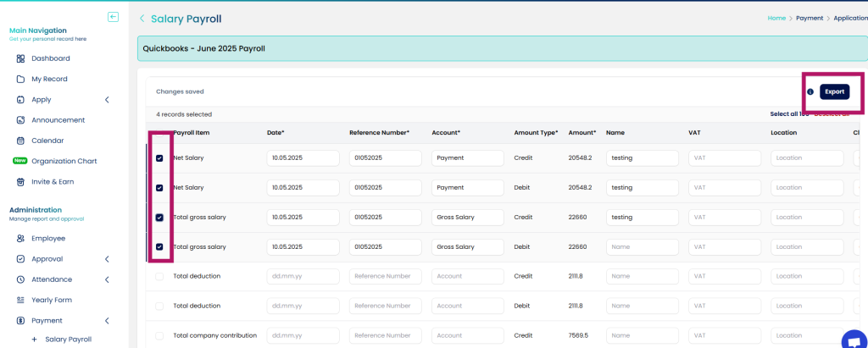Uncheck Total gross salary Debit row checkbox
Image resolution: width=868 pixels, height=348 pixels.
(x=159, y=246)
